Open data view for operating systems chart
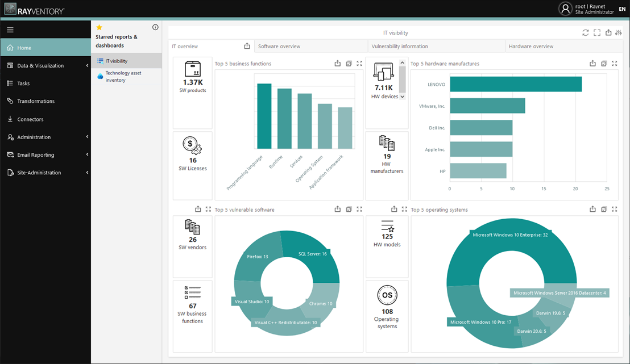The height and width of the screenshot is (364, 630). tap(604, 209)
